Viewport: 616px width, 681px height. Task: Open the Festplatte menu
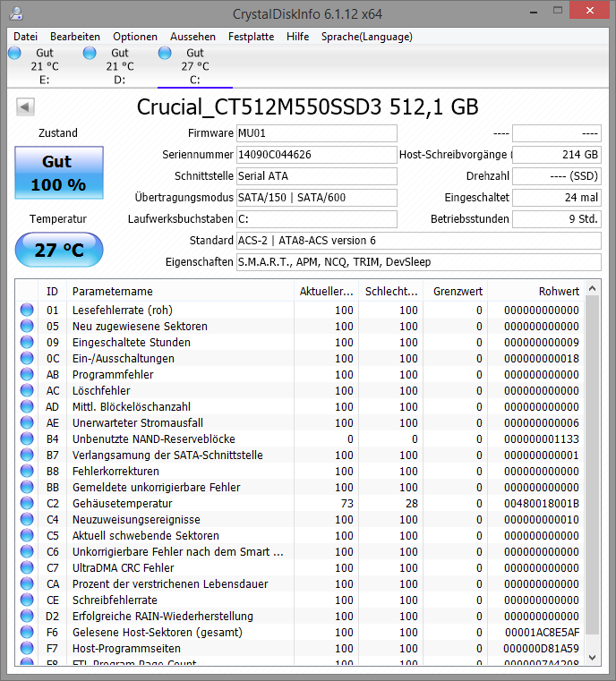(251, 37)
